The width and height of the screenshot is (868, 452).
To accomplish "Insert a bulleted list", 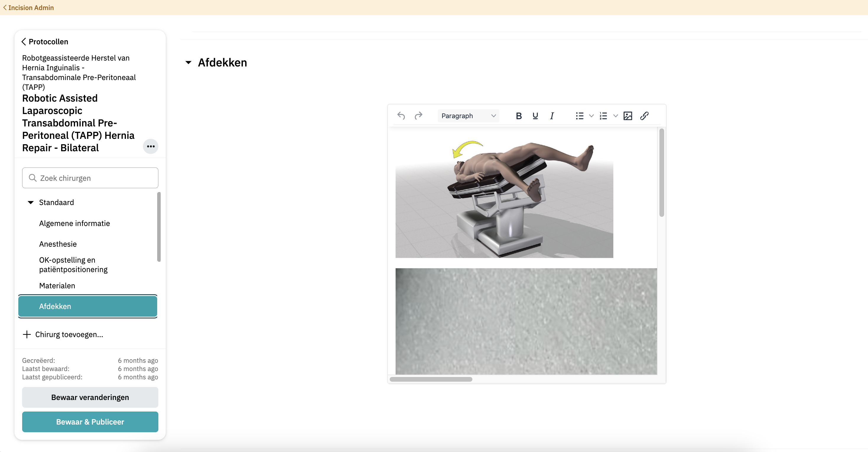I will [579, 116].
